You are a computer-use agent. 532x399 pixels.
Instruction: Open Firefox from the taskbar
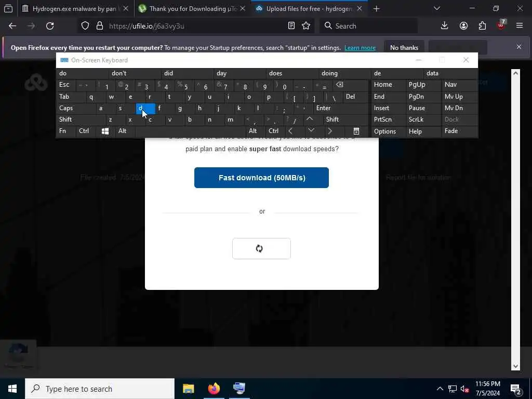pyautogui.click(x=214, y=389)
